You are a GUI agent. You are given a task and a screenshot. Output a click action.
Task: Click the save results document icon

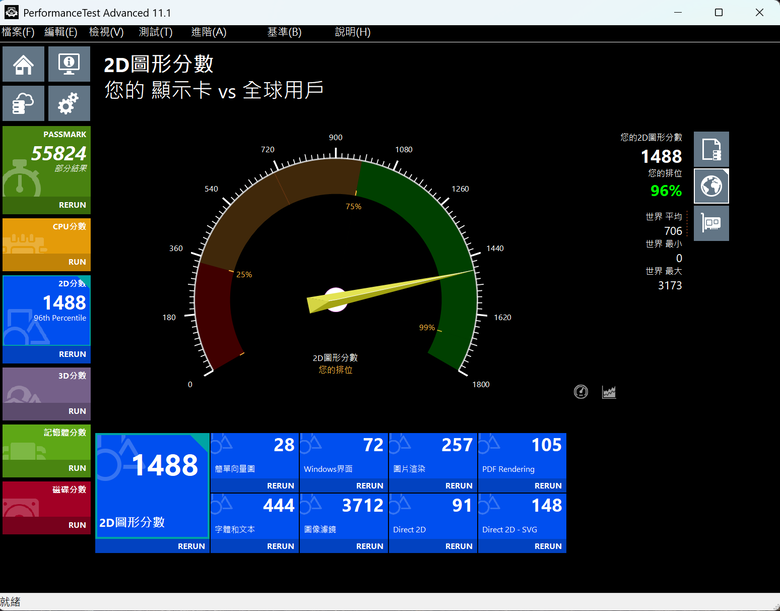[711, 149]
